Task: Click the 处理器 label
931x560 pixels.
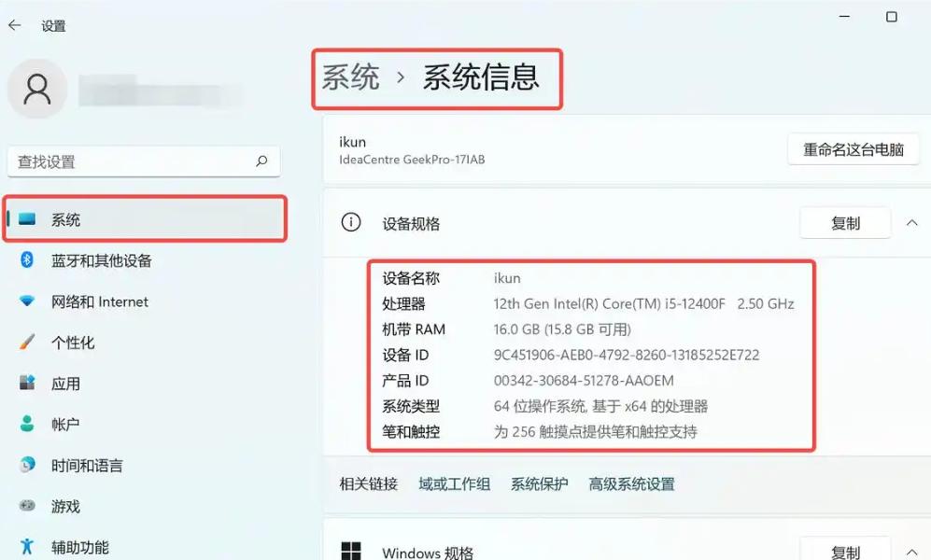Action: [403, 303]
